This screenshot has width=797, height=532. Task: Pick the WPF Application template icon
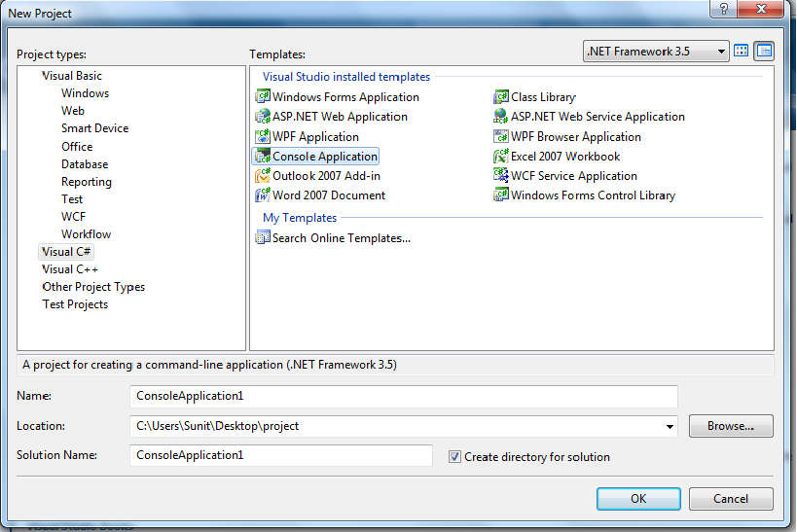tap(263, 136)
